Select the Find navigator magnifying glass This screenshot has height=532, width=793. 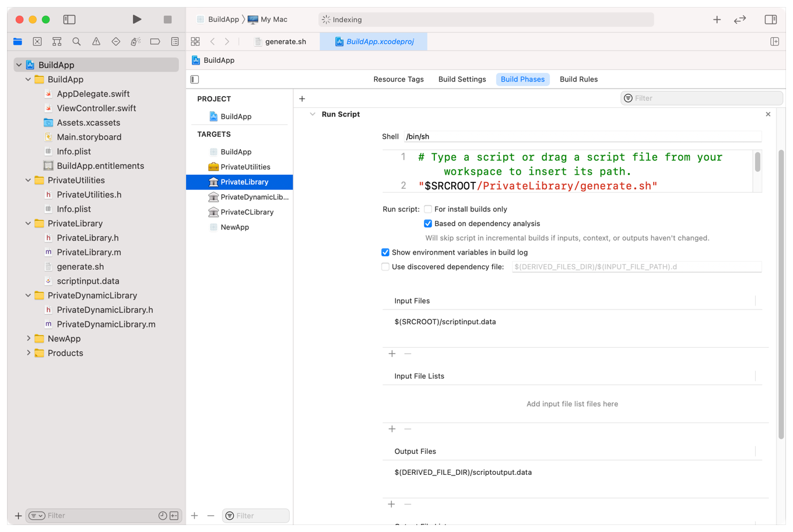tap(76, 41)
